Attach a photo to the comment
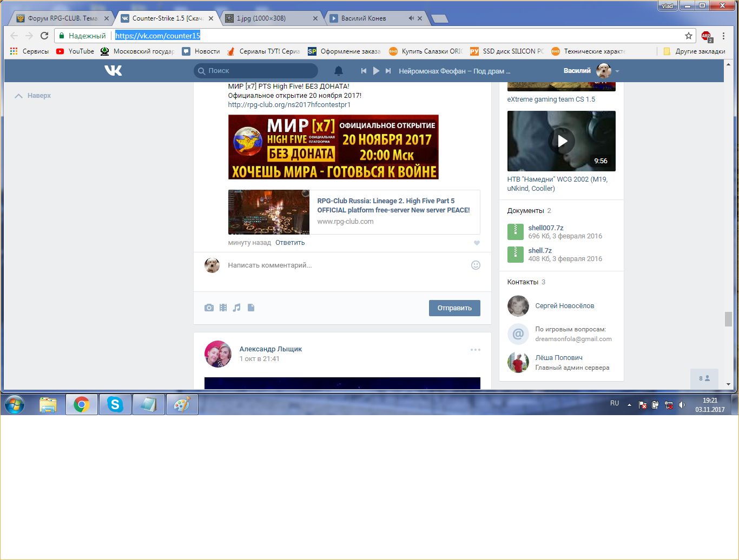The image size is (739, 560). [209, 308]
